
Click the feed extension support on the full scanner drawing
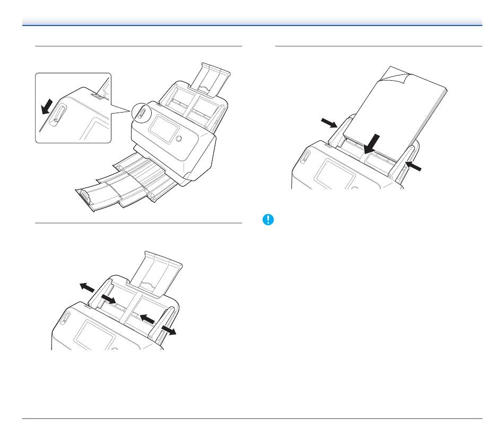[210, 80]
